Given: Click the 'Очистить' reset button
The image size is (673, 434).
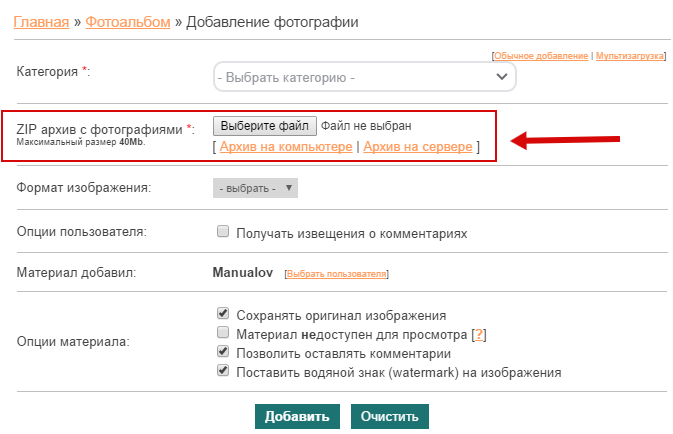Looking at the screenshot, I should (x=389, y=416).
